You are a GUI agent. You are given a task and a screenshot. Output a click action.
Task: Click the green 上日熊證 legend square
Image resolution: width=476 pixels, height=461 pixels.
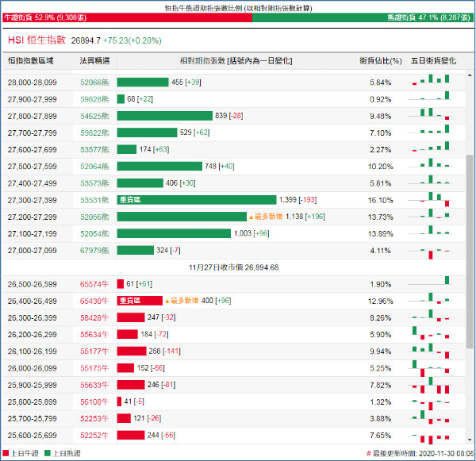pyautogui.click(x=48, y=453)
